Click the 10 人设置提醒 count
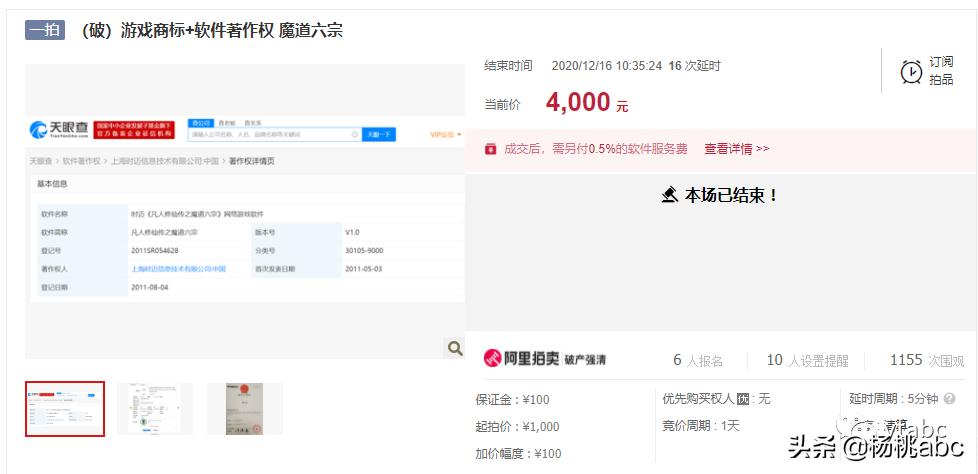 (808, 360)
